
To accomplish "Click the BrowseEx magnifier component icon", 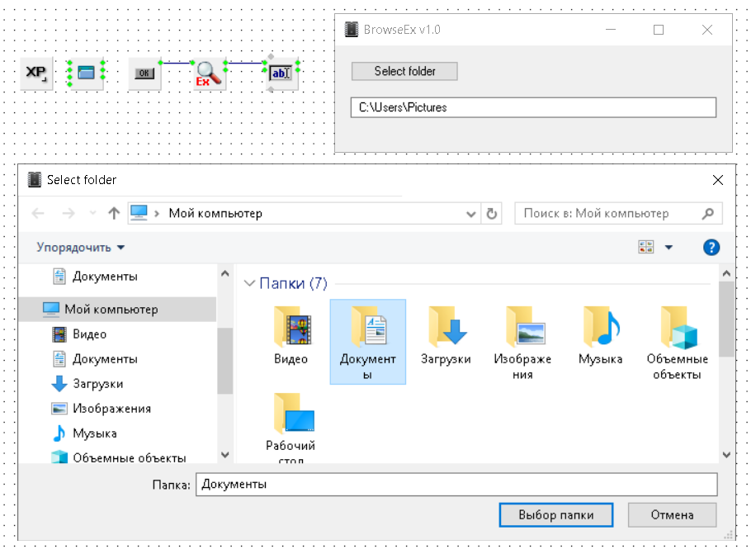I will [x=208, y=73].
